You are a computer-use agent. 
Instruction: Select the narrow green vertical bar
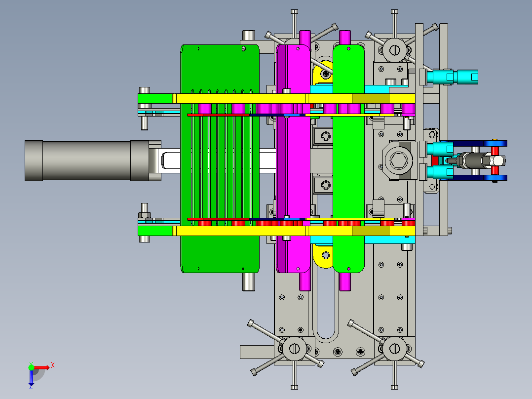tap(348, 159)
